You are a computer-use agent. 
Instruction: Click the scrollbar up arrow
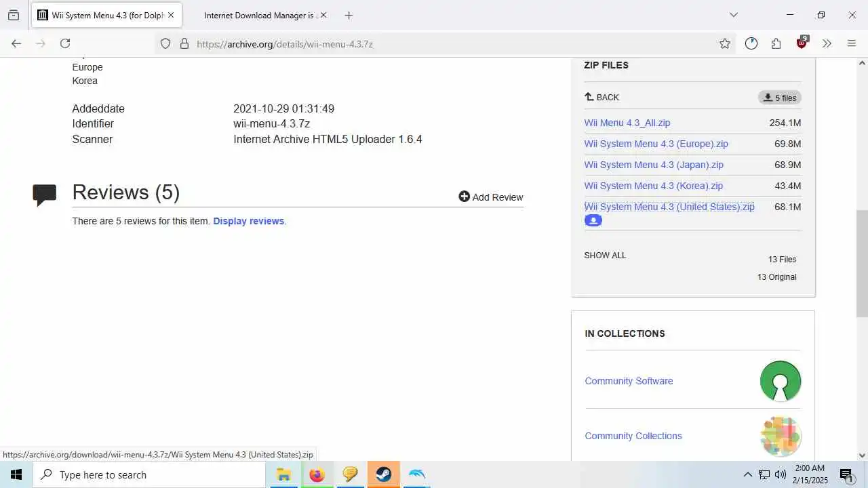[x=862, y=63]
